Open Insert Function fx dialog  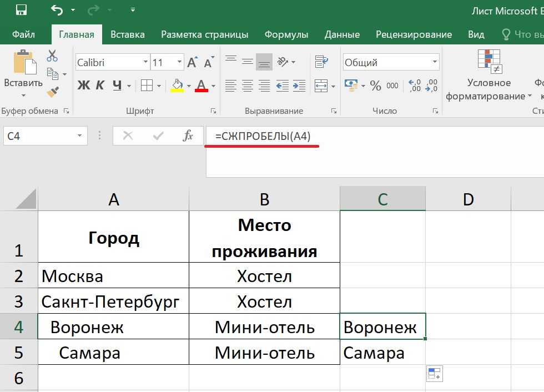[188, 135]
